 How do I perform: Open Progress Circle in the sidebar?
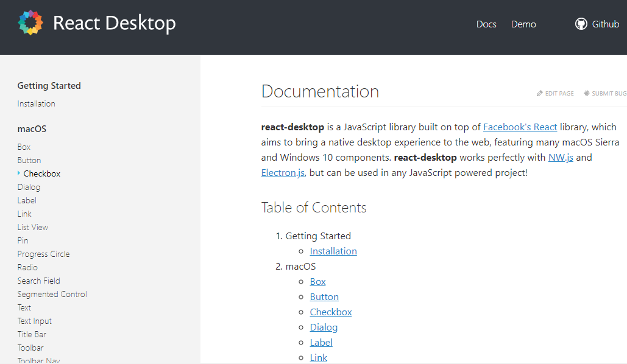point(44,254)
